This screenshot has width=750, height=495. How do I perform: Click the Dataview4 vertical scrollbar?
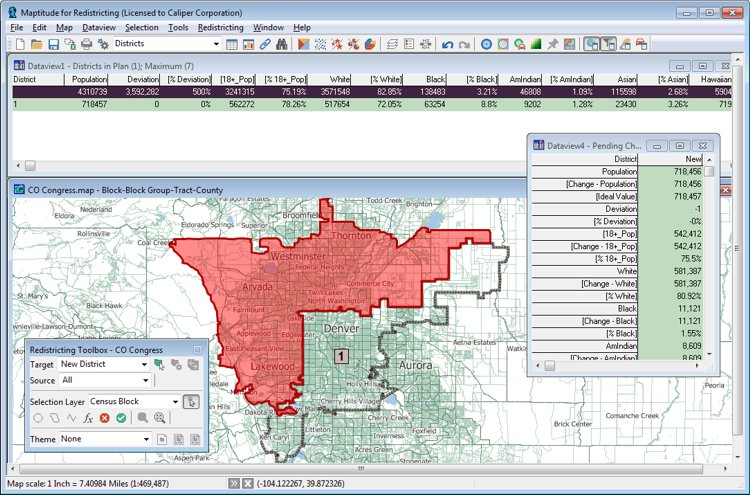[710, 260]
